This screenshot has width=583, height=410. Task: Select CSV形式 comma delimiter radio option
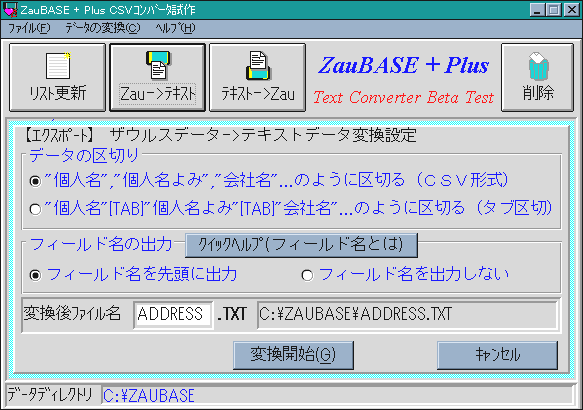(x=35, y=181)
